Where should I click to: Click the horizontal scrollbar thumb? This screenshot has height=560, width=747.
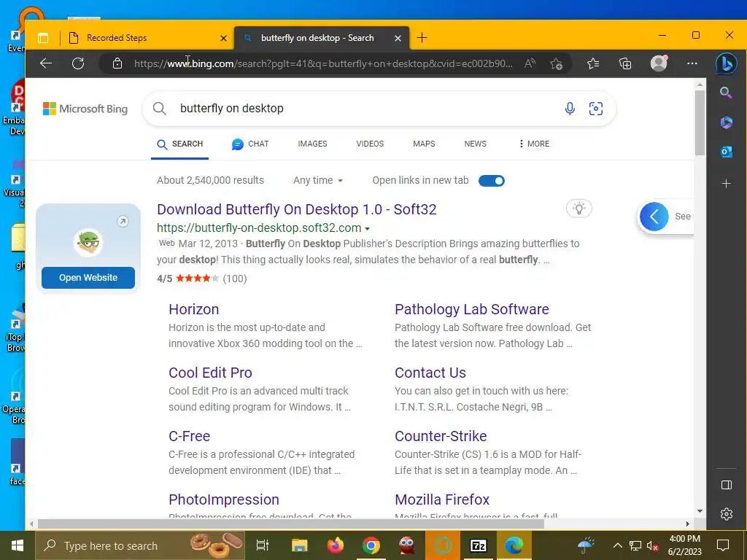click(290, 524)
